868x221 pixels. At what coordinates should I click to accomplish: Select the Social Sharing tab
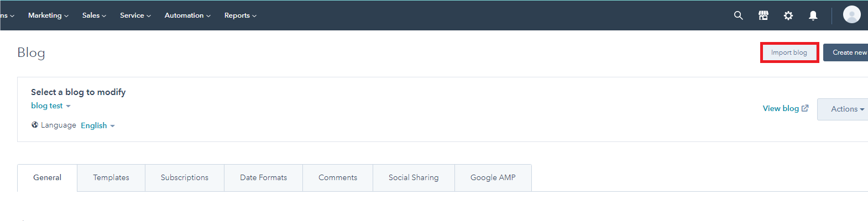[x=414, y=177]
